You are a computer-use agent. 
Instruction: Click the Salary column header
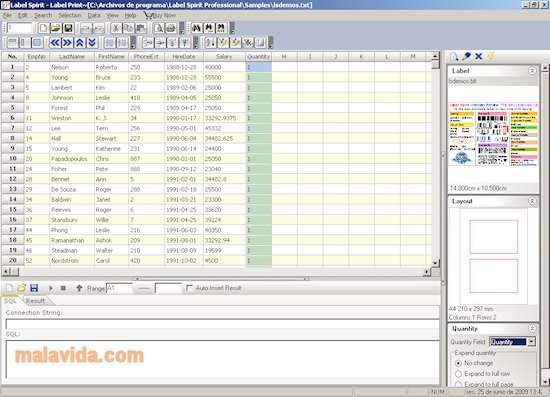tap(224, 56)
